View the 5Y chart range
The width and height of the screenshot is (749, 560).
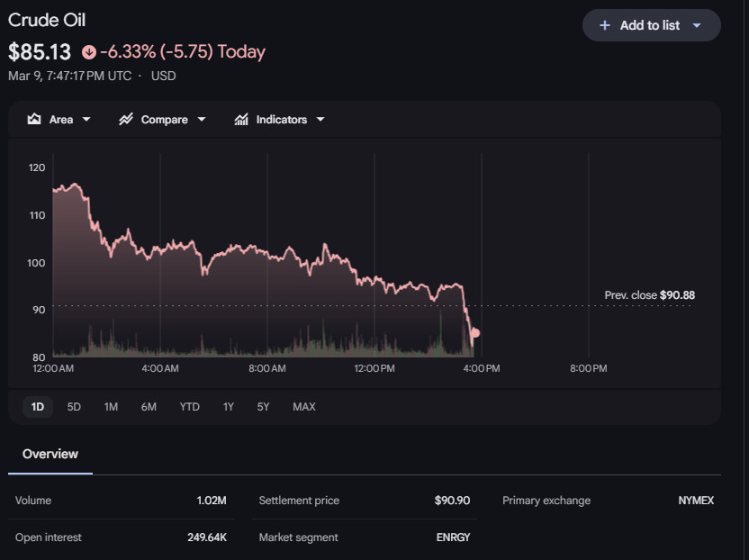click(x=263, y=407)
